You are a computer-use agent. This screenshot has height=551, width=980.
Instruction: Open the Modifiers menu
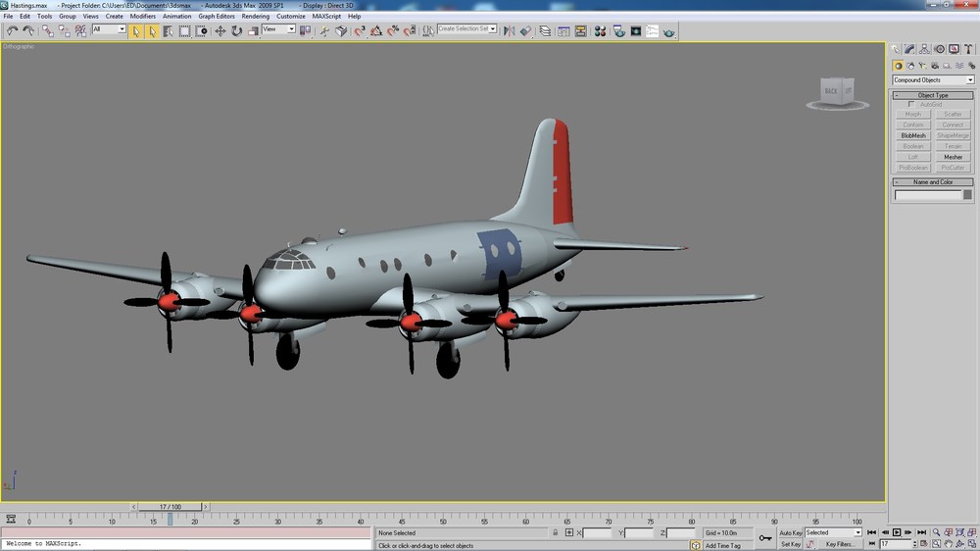coord(142,17)
